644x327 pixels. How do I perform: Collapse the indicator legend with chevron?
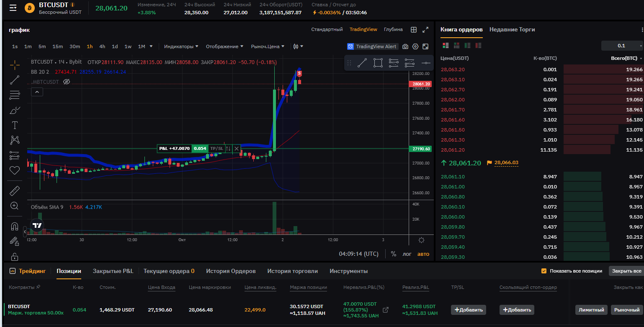tap(37, 92)
